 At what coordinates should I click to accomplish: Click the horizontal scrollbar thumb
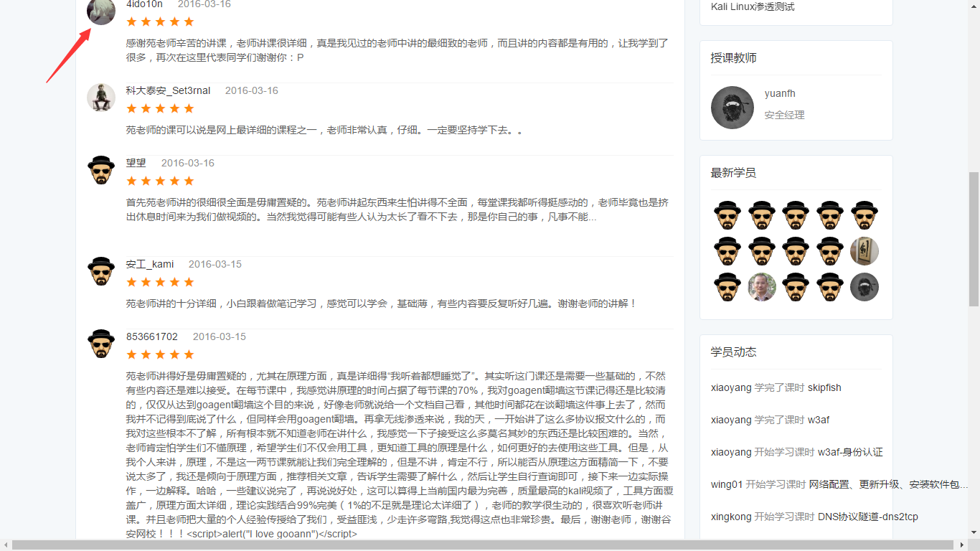(483, 545)
